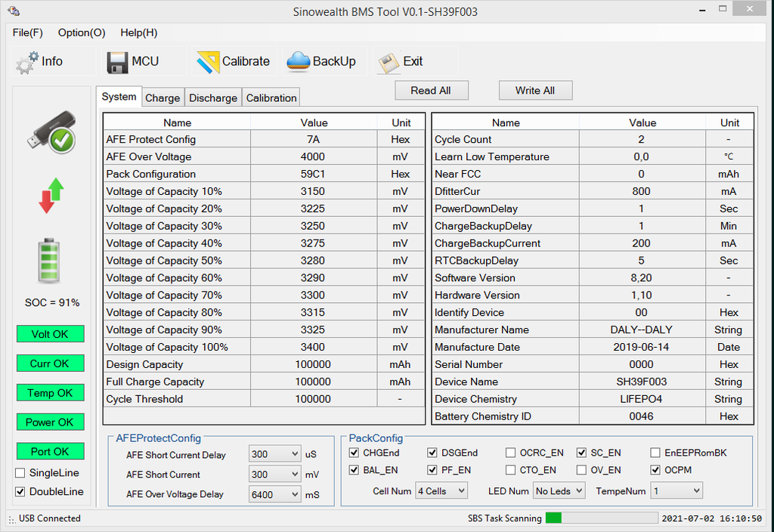Screen dimensions: 774x532
Task: Click the red-green transfer arrows icon
Action: tap(51, 196)
